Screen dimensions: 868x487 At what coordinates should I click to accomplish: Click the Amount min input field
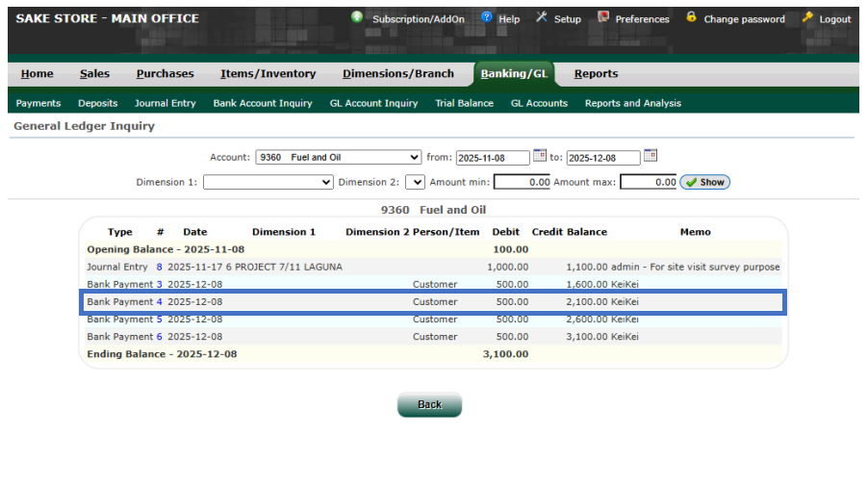tap(523, 182)
